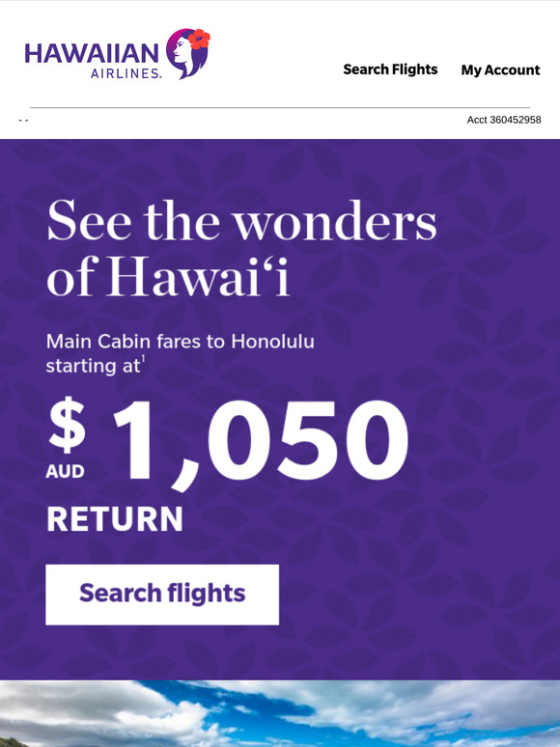560x747 pixels.
Task: Click the grey header divider line
Action: point(280,108)
